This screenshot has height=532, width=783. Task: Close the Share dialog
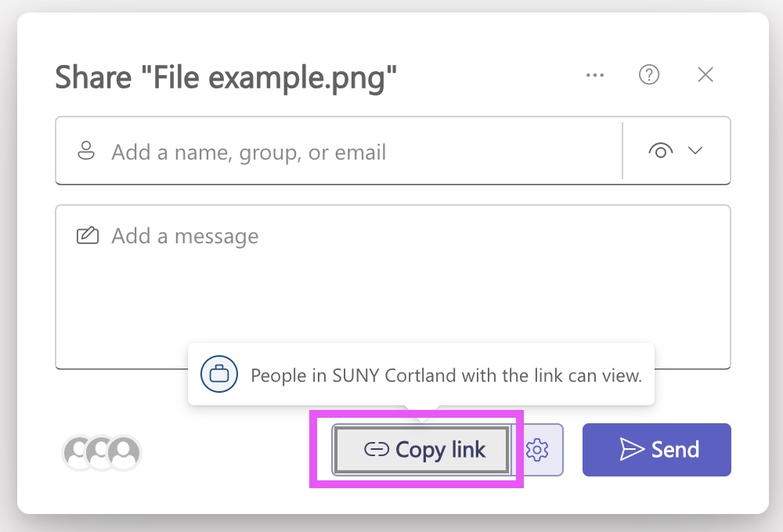point(705,74)
